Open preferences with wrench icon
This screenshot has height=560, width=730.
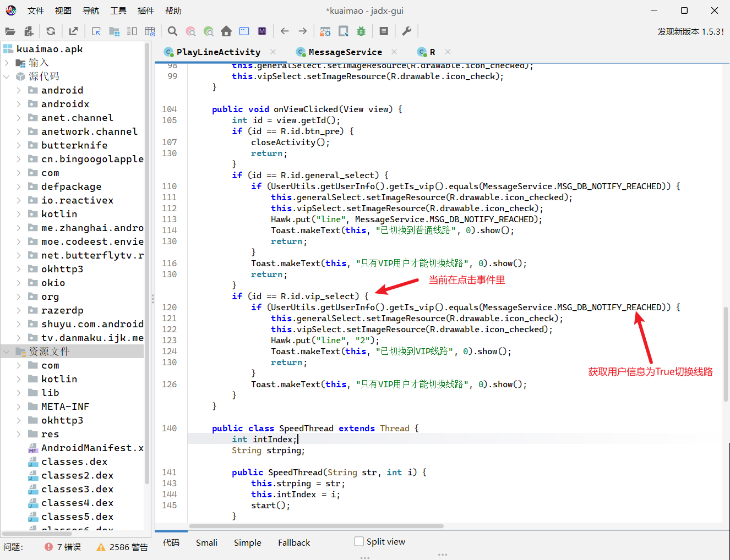click(407, 31)
